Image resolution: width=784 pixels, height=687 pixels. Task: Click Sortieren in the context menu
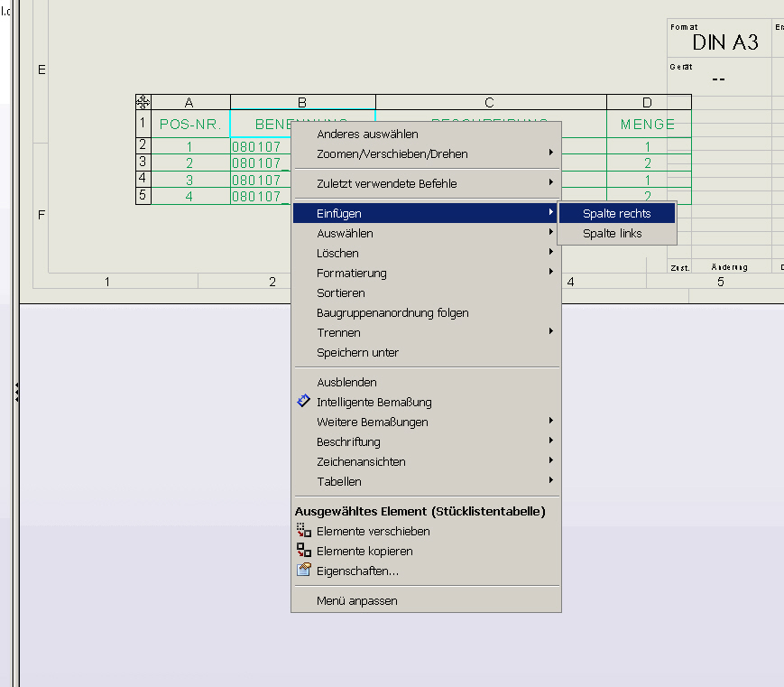pos(426,293)
